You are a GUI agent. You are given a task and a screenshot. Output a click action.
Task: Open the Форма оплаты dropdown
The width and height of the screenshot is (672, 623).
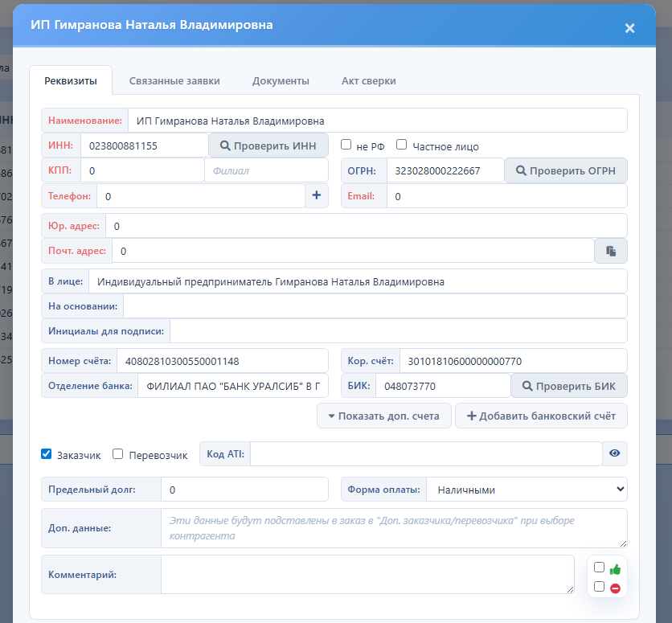tap(527, 490)
